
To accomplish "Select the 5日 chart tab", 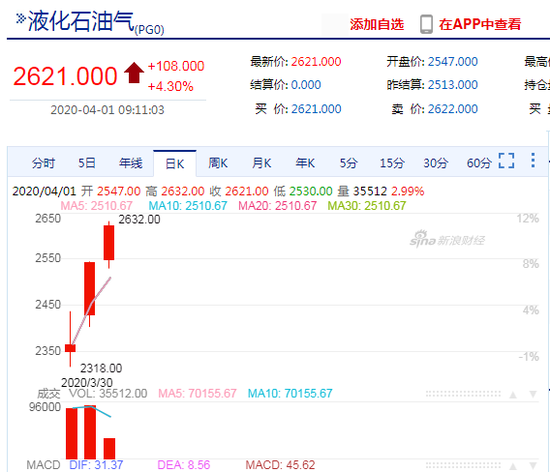I will tap(87, 163).
